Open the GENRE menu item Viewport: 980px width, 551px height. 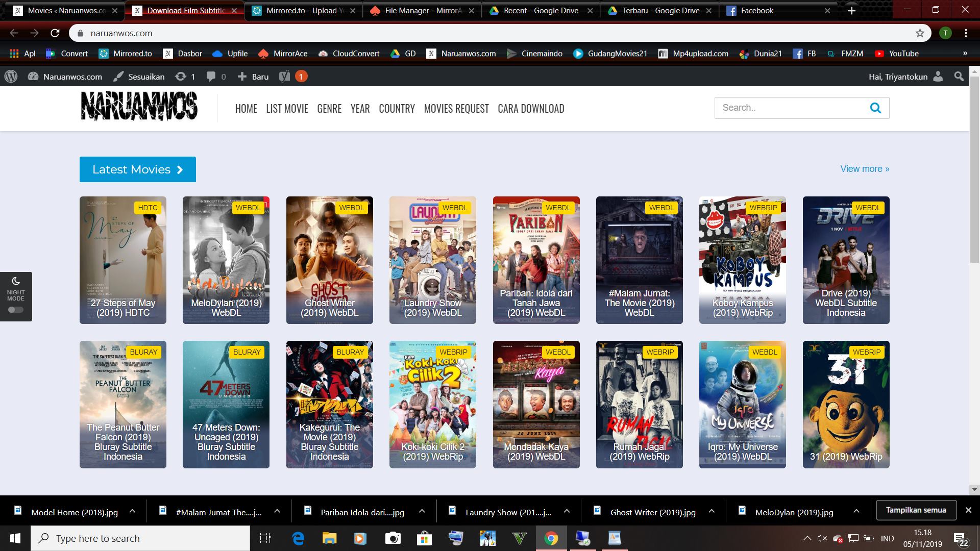(x=329, y=109)
